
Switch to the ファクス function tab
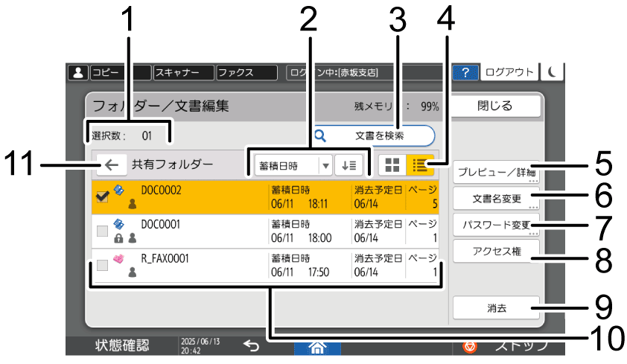point(246,73)
